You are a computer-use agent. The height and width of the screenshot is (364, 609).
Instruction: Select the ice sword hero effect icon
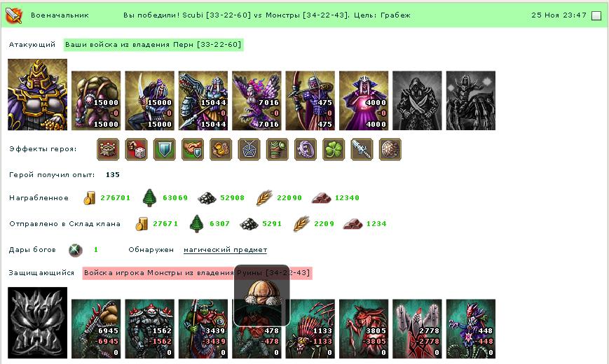(x=362, y=149)
